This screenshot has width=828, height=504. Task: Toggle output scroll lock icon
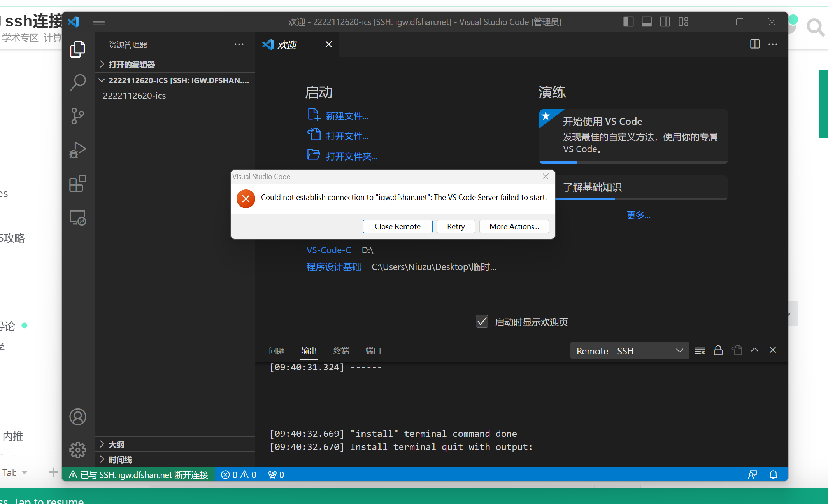click(718, 350)
